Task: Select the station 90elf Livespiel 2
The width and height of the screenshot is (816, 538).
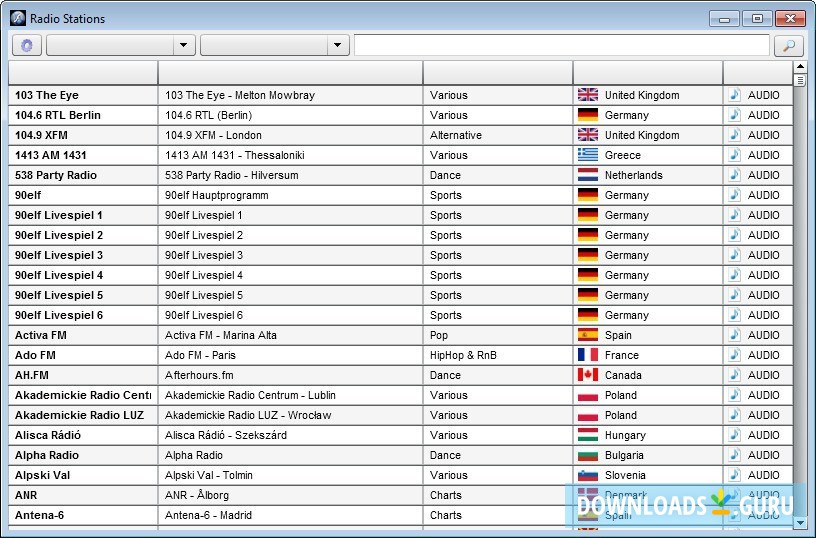Action: click(x=59, y=235)
